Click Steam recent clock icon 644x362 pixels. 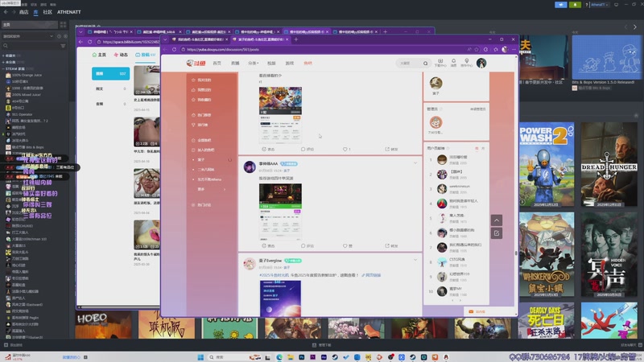pyautogui.click(x=59, y=36)
